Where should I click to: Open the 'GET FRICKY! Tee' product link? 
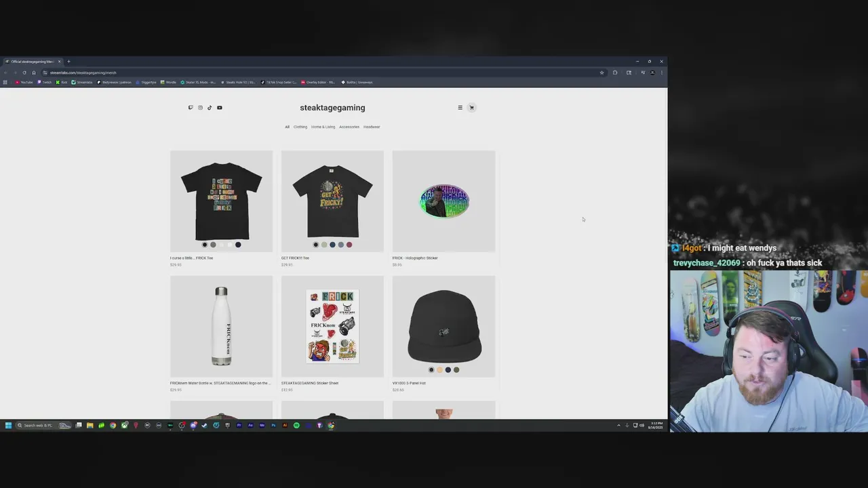[295, 258]
